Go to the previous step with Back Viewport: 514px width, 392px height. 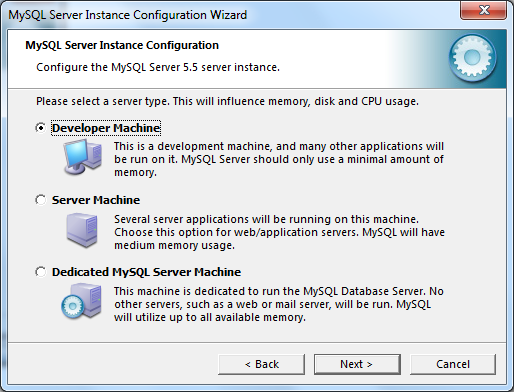[262, 364]
